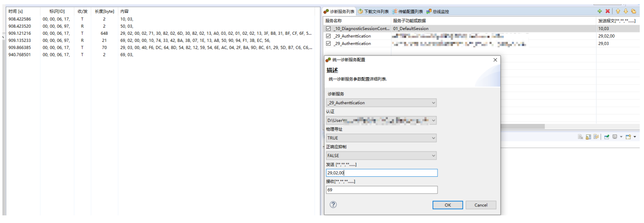
Task: Uncheck the _10_DiagnosticSessionControl service checkbox
Action: 328,29
